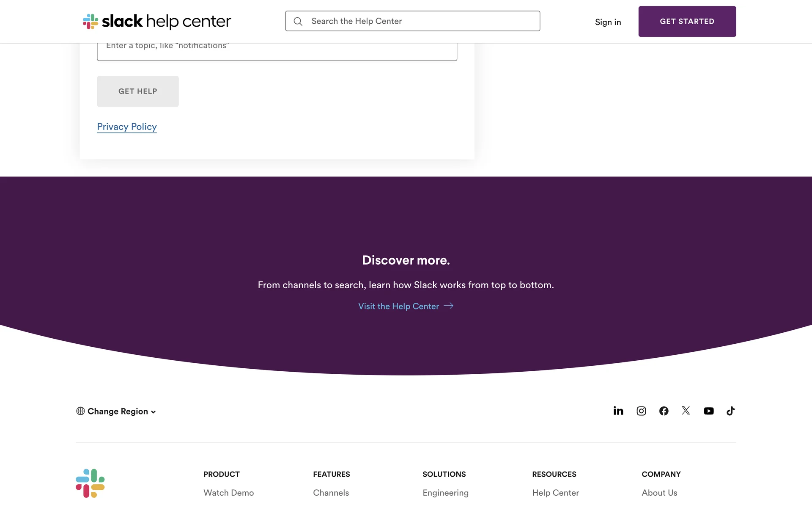Open Channels under Features
The height and width of the screenshot is (508, 812).
[x=331, y=493]
